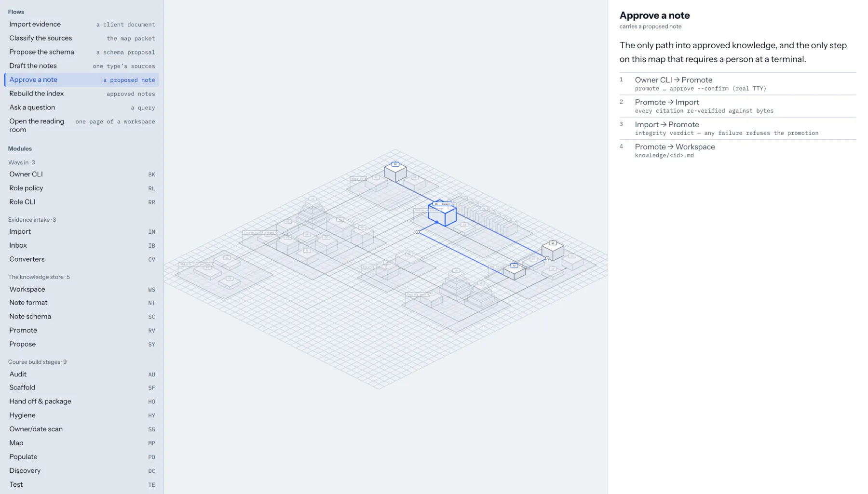Open the Draft the notes flow
The width and height of the screenshot is (868, 494).
click(x=81, y=66)
